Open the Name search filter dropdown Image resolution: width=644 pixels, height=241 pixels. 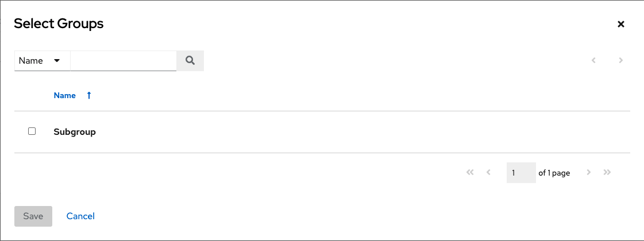(x=39, y=60)
